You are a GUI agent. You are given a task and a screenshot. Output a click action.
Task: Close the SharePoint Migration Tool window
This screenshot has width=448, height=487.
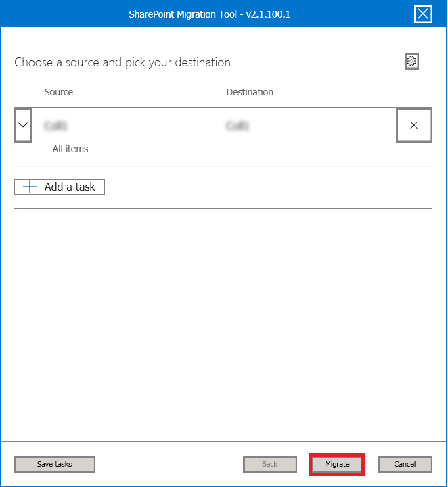(423, 14)
